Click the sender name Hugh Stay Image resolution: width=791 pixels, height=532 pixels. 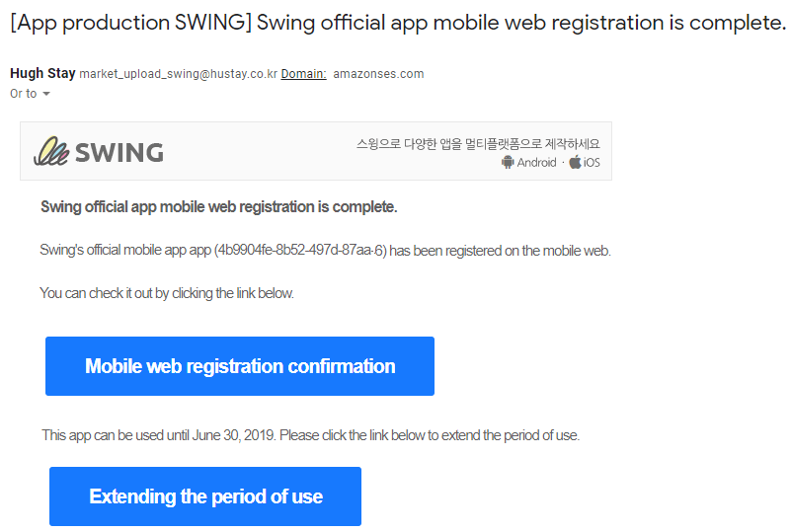click(x=41, y=74)
